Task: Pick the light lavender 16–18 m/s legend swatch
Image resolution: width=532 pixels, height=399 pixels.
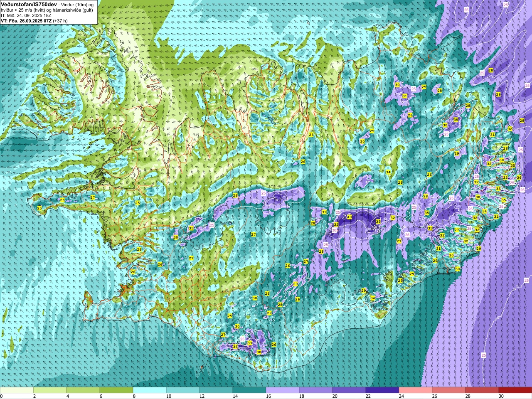Action: tap(283, 390)
